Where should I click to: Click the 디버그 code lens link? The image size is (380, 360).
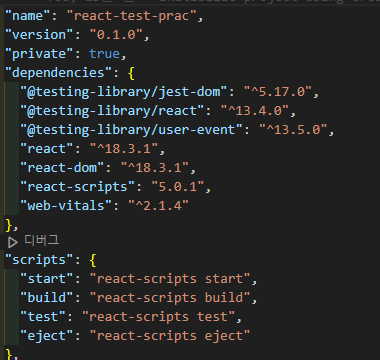click(41, 240)
